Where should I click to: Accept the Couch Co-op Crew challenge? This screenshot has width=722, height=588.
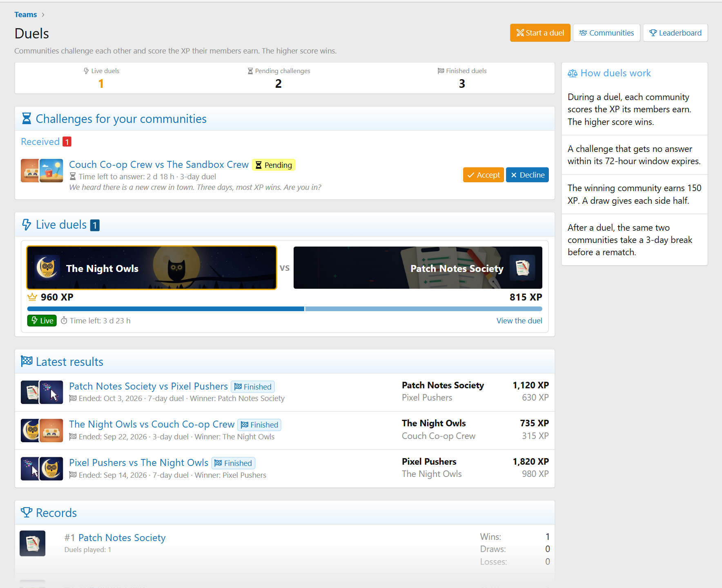click(484, 175)
